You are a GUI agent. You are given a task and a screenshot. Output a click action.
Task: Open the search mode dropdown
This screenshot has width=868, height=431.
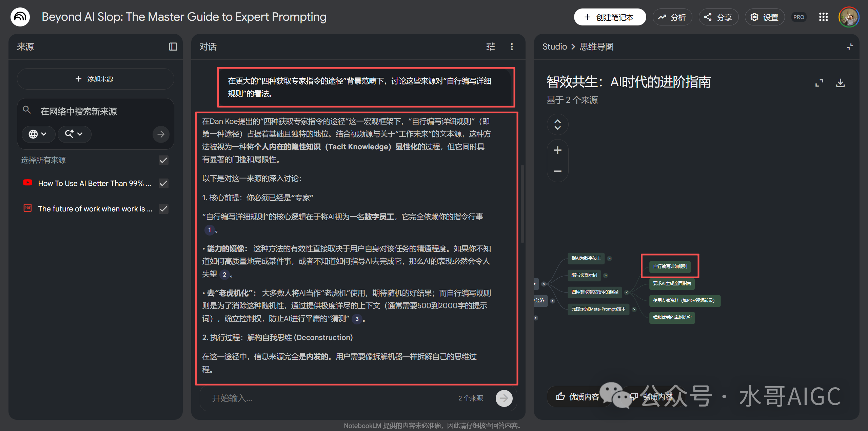click(x=74, y=134)
